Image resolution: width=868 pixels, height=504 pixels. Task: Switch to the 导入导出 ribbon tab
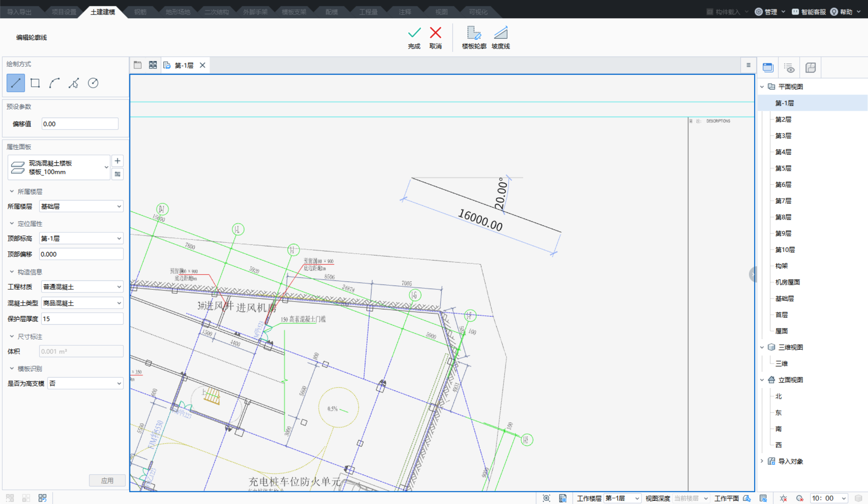[x=19, y=12]
